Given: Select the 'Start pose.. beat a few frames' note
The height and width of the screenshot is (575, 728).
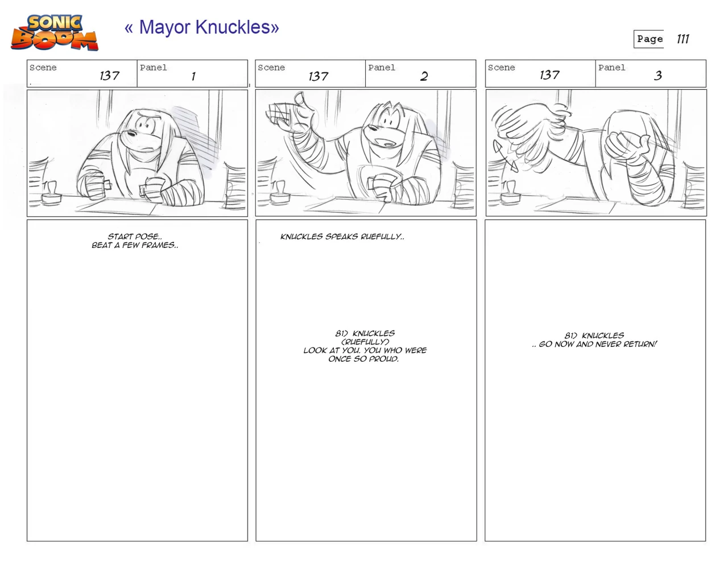Looking at the screenshot, I should [135, 241].
